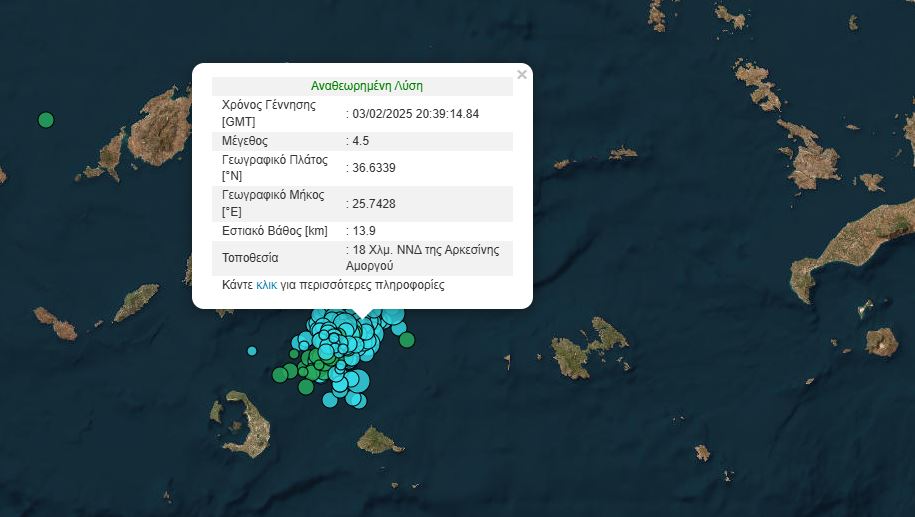Open the 'κλικ' link for more information
Viewport: 915px width, 517px height.
coord(266,285)
